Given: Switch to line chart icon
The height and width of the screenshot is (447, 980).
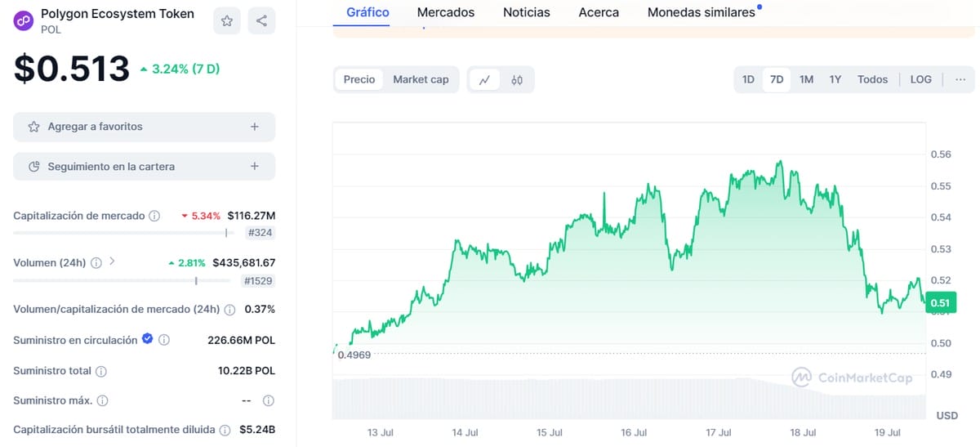Looking at the screenshot, I should [484, 79].
